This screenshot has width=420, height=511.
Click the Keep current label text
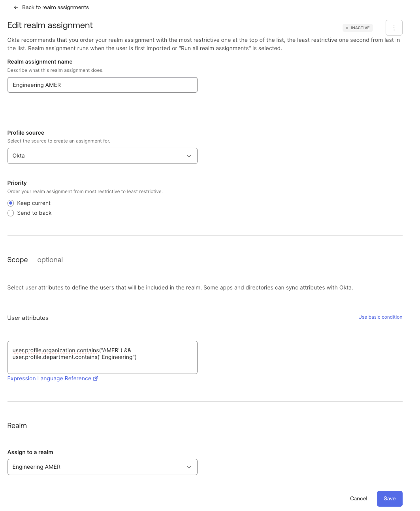(34, 203)
